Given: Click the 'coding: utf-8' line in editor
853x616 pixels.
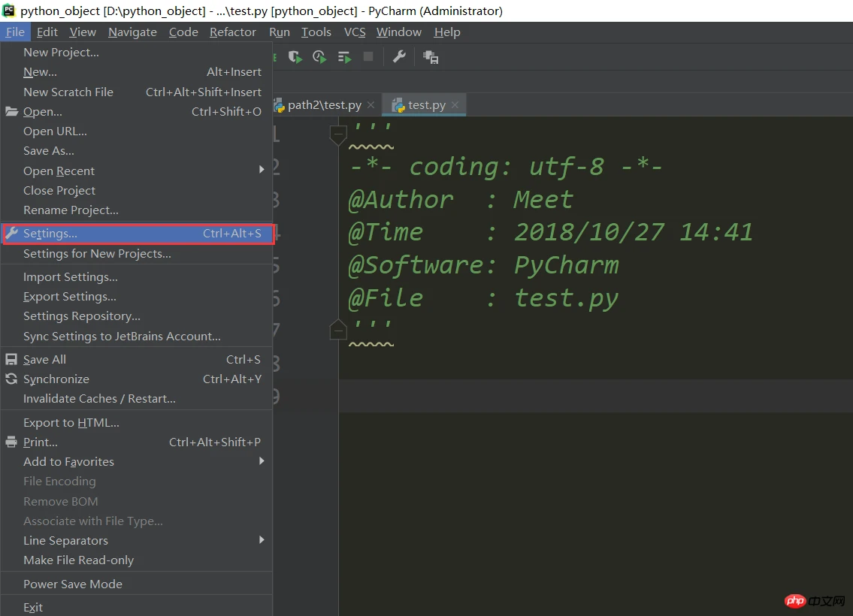Looking at the screenshot, I should point(506,166).
